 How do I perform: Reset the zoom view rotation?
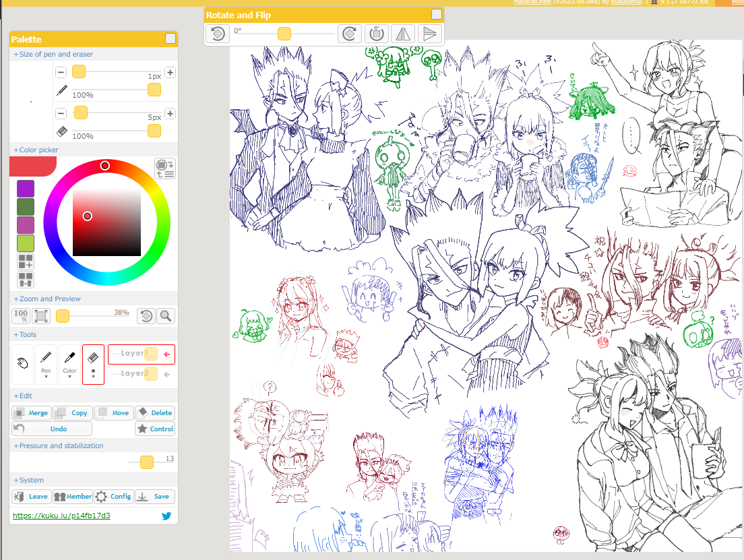[146, 316]
